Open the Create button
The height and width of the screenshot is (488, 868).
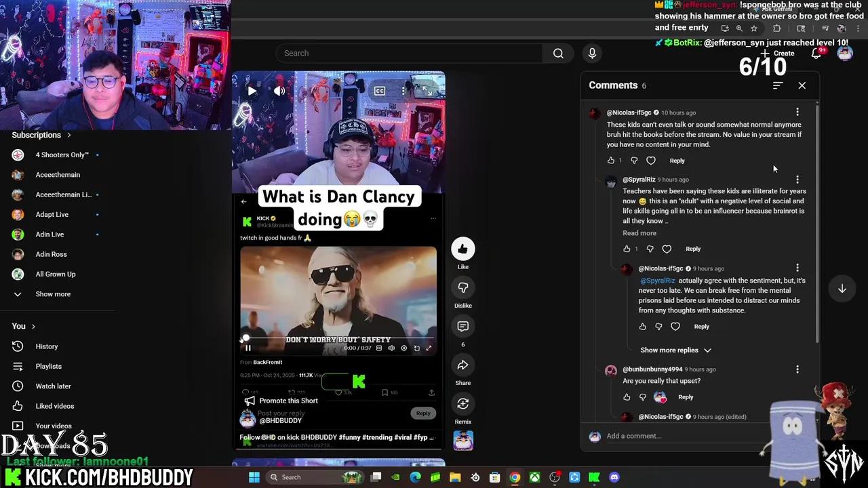point(777,53)
